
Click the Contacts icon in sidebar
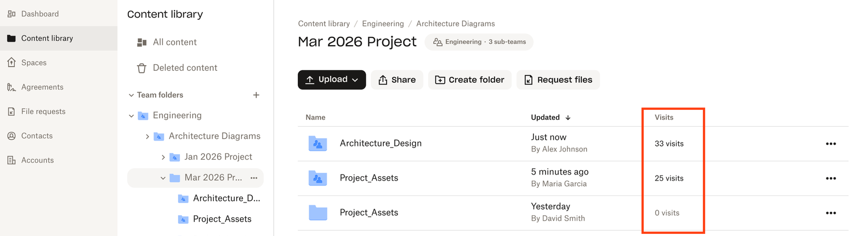[12, 136]
